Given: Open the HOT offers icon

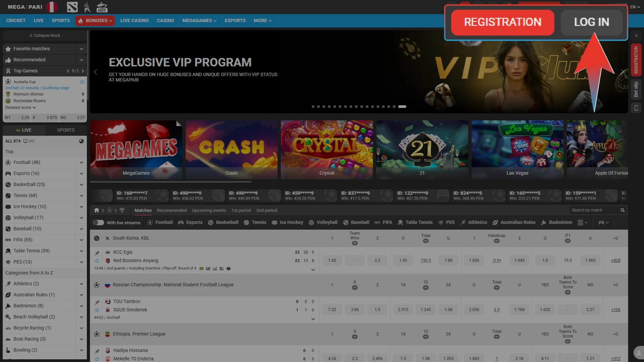Looking at the screenshot, I should click(102, 7).
